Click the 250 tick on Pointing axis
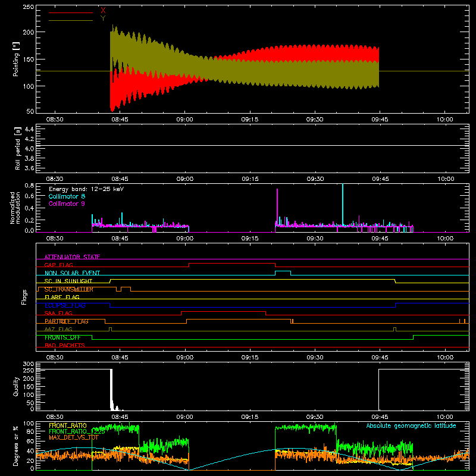Screen dimensions: 476x476 tap(29, 7)
